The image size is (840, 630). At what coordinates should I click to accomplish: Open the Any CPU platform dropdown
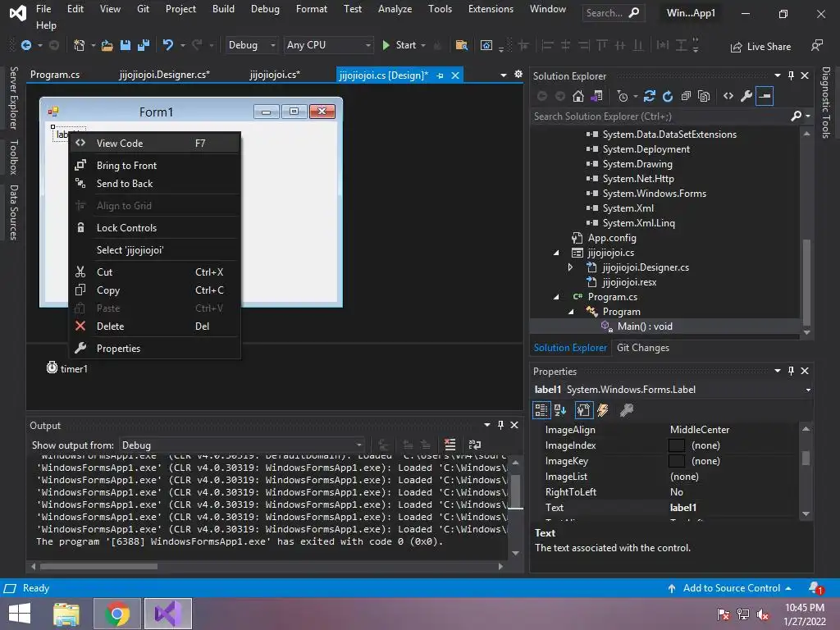328,46
